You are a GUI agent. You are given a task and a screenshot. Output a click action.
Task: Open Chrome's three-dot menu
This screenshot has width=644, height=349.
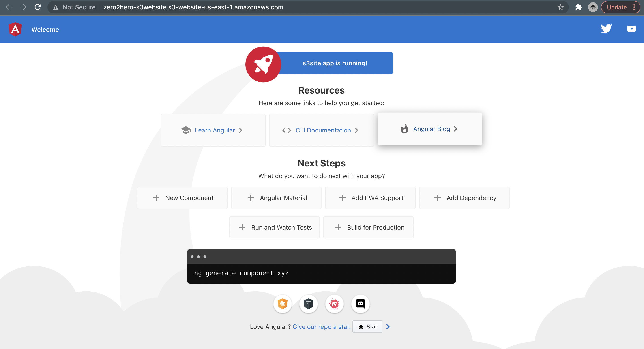tap(634, 7)
